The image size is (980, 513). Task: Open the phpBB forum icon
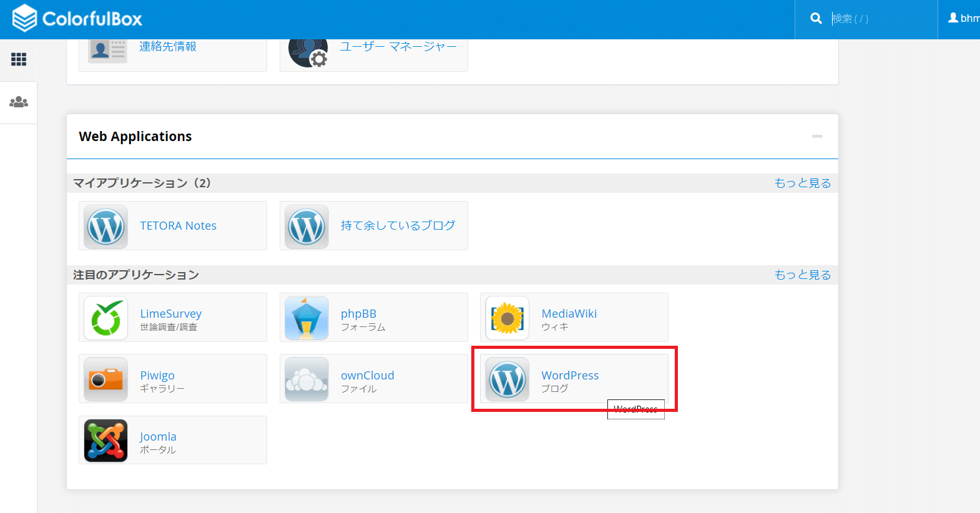(306, 318)
